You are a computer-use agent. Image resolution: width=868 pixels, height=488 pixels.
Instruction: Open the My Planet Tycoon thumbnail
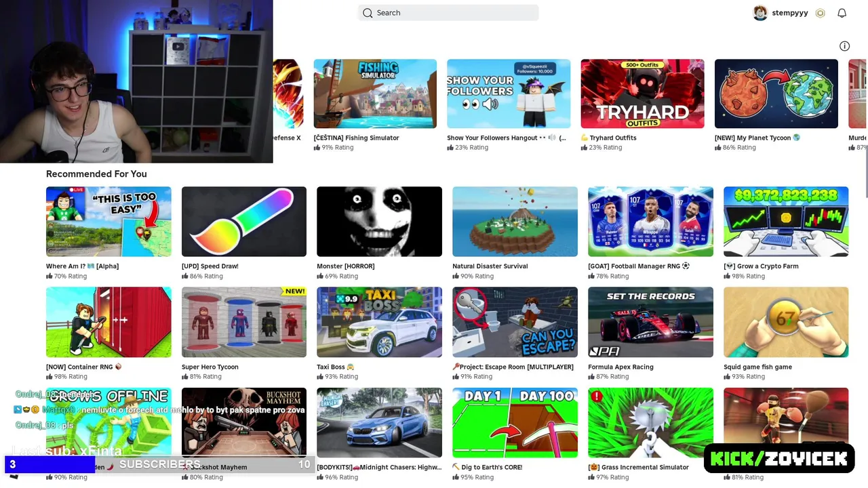(x=776, y=94)
